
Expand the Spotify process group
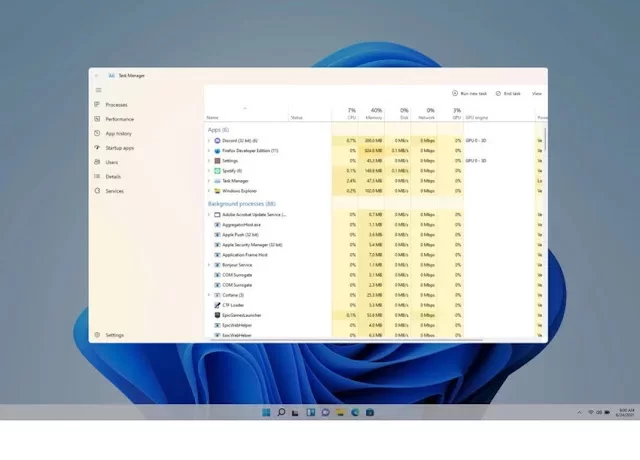point(209,171)
